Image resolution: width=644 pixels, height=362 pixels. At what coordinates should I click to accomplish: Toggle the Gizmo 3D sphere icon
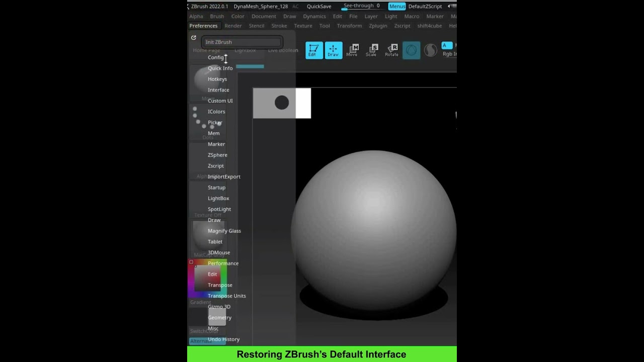[411, 50]
